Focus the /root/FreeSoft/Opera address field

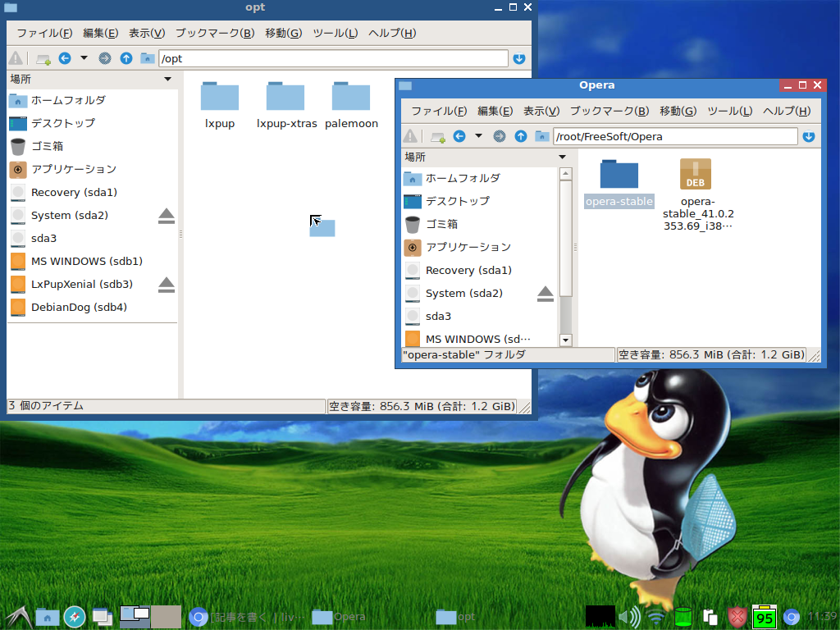(x=675, y=137)
